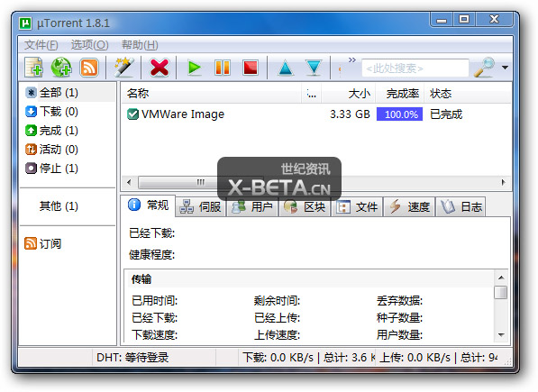Screen dimensions: 538x392
Task: Open the RSS feed toolbar button
Action: pyautogui.click(x=89, y=68)
